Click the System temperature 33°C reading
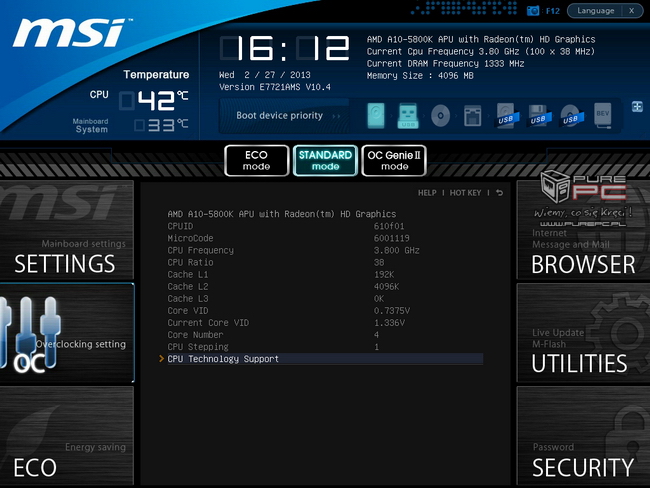Viewport: 650px width, 488px height. (x=161, y=125)
